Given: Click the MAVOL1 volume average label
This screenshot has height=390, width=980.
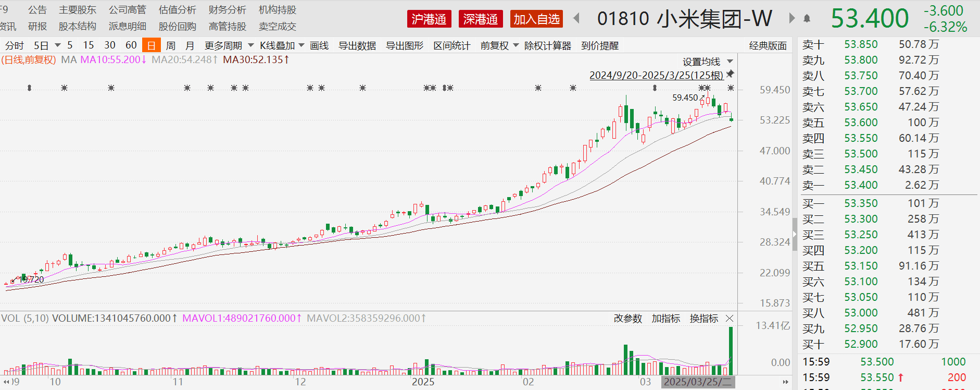Looking at the screenshot, I should click(x=242, y=318).
